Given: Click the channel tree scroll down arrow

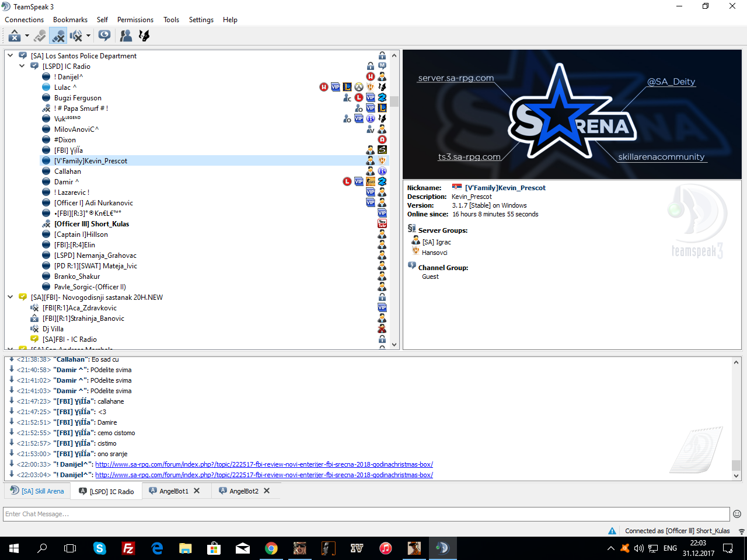Looking at the screenshot, I should [x=395, y=345].
